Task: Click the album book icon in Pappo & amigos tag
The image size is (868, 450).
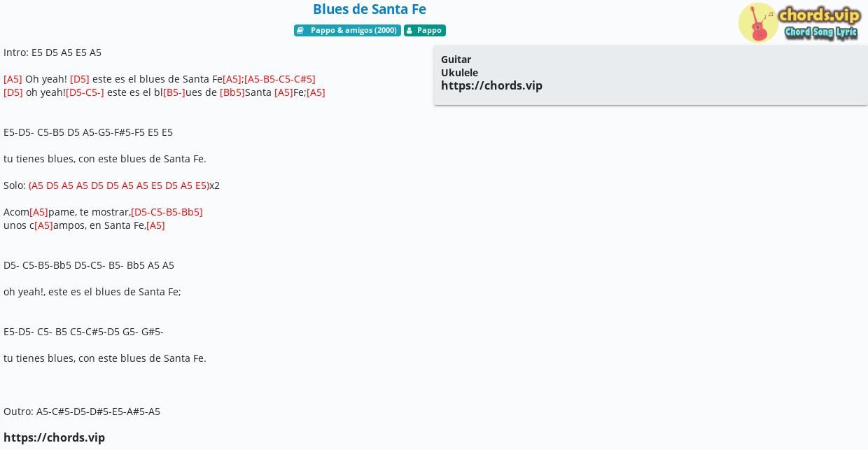Action: point(300,31)
